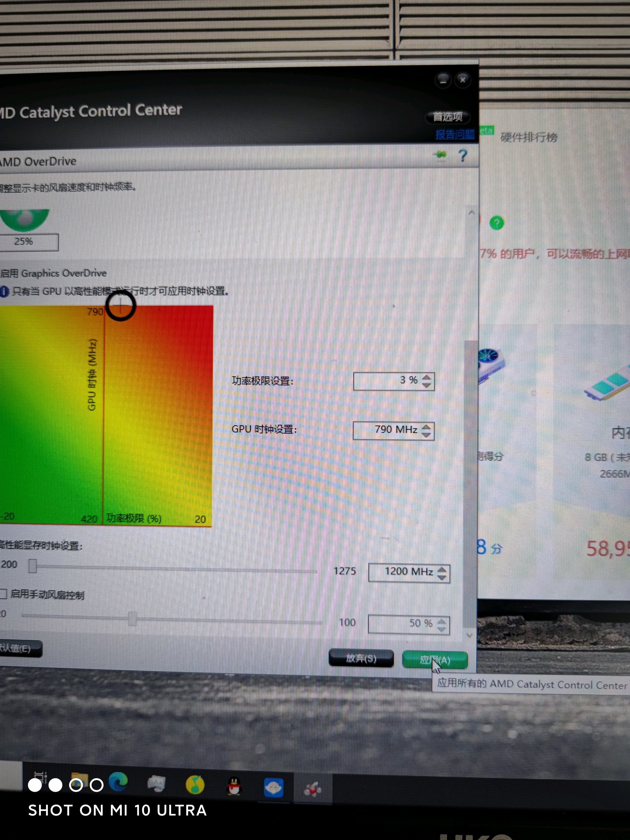The width and height of the screenshot is (630, 840).
Task: Enable the manual fan control checkbox
Action: pyautogui.click(x=3, y=594)
